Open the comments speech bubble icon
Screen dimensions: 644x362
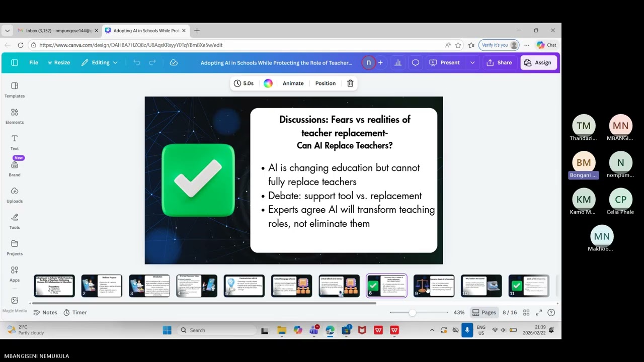(x=416, y=63)
